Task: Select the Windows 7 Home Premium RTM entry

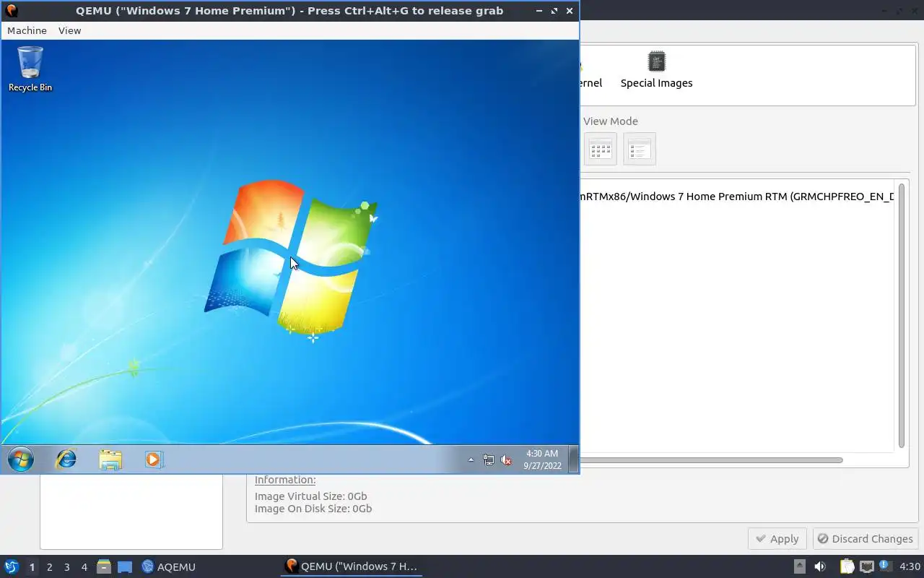Action: tap(736, 197)
